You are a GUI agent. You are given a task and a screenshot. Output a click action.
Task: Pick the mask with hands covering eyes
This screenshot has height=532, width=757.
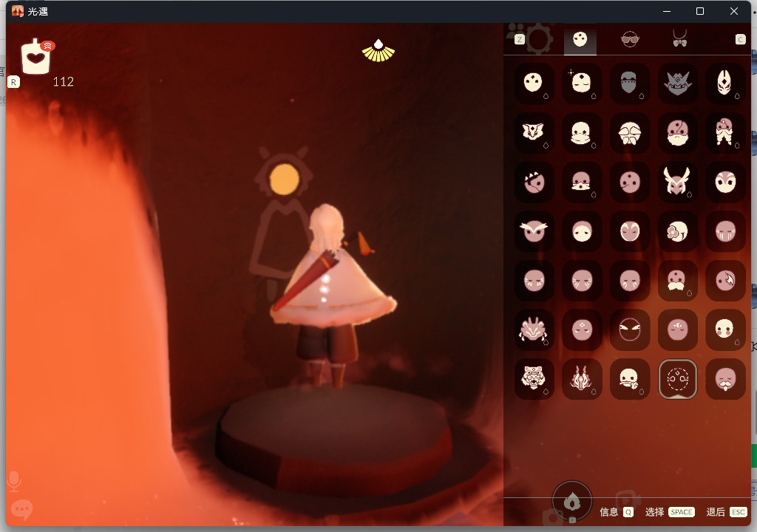click(629, 132)
